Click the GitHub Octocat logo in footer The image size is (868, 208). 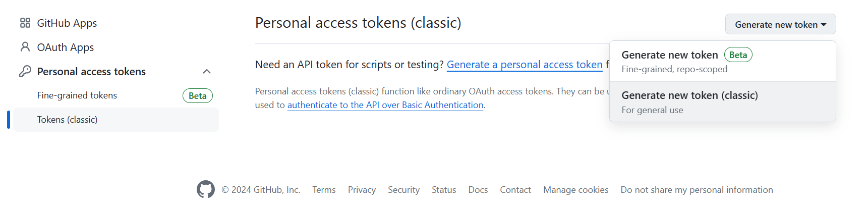(205, 189)
